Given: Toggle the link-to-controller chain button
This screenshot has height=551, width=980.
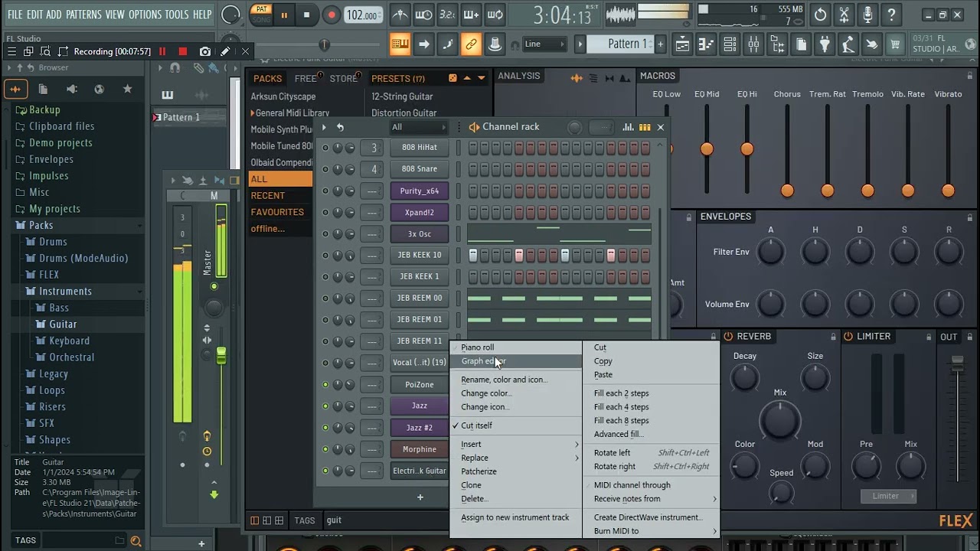Looking at the screenshot, I should [471, 44].
